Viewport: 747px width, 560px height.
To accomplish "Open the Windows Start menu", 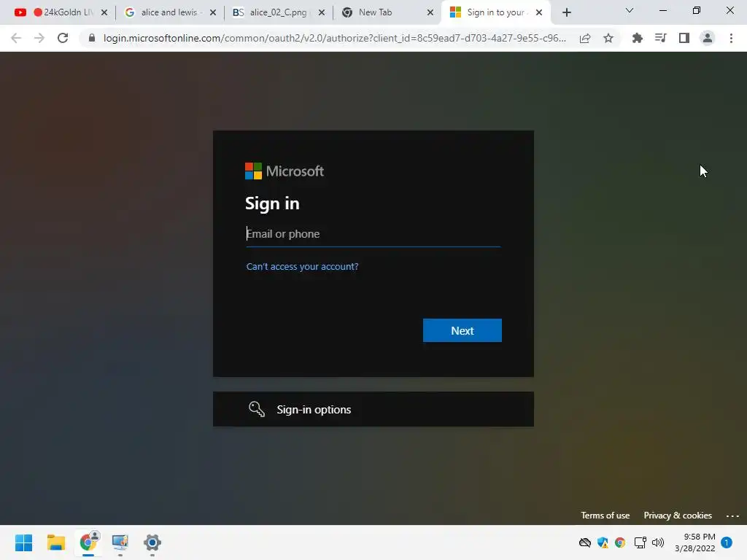I will click(23, 542).
